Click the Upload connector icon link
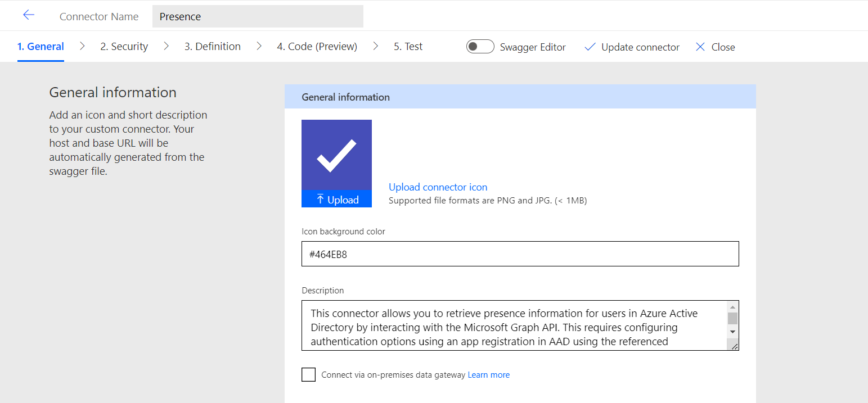Viewport: 868px width, 403px height. (x=438, y=187)
